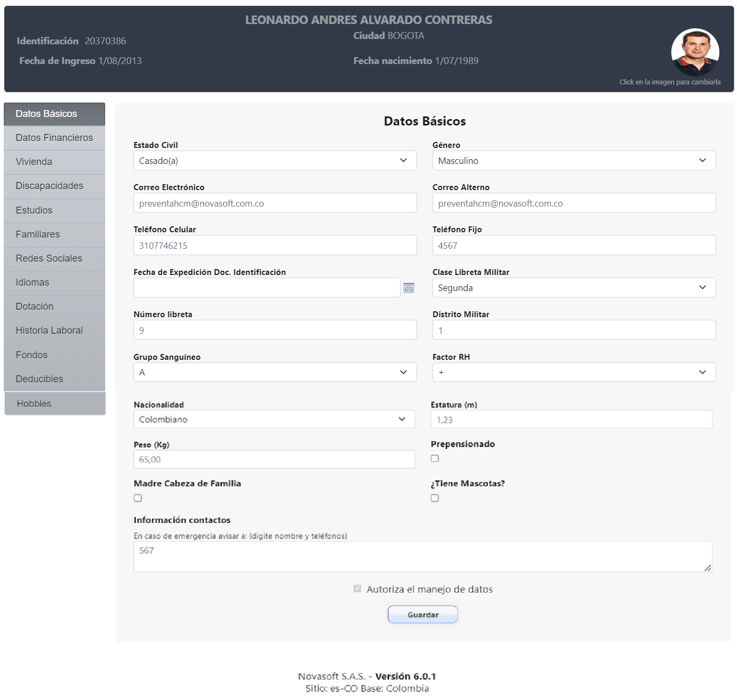Switch to Datos Financieros tab
Image resolution: width=737 pixels, height=700 pixels.
[54, 138]
